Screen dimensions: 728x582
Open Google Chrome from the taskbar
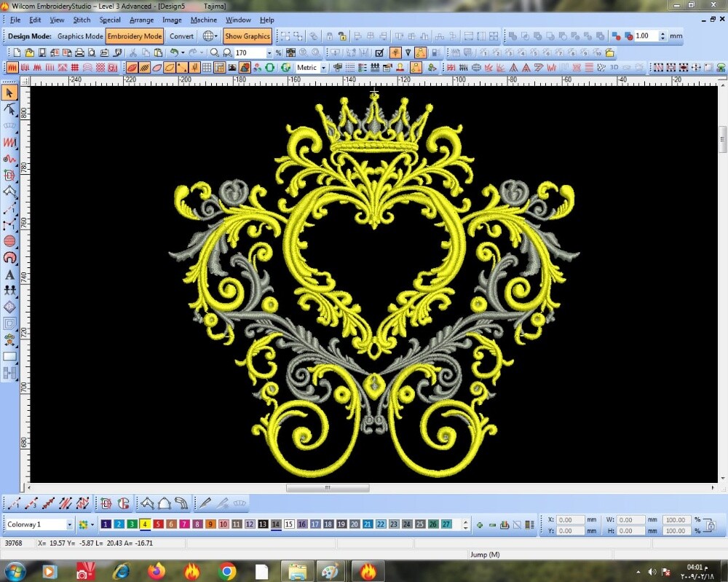[x=227, y=570]
